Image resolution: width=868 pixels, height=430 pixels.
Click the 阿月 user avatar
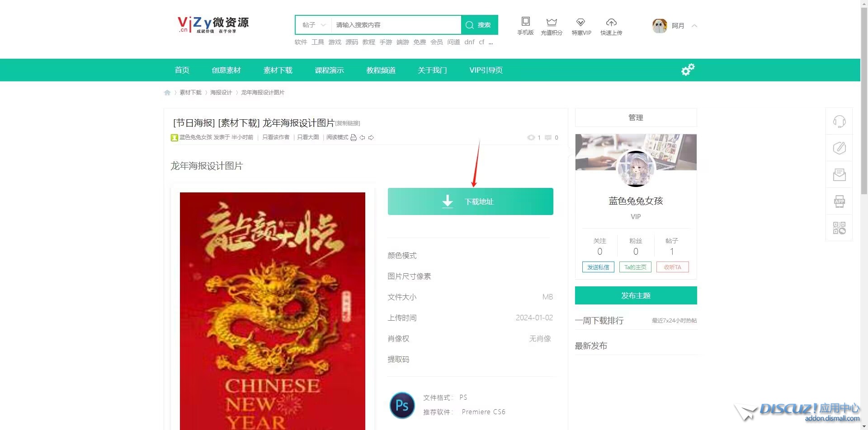pyautogui.click(x=660, y=26)
